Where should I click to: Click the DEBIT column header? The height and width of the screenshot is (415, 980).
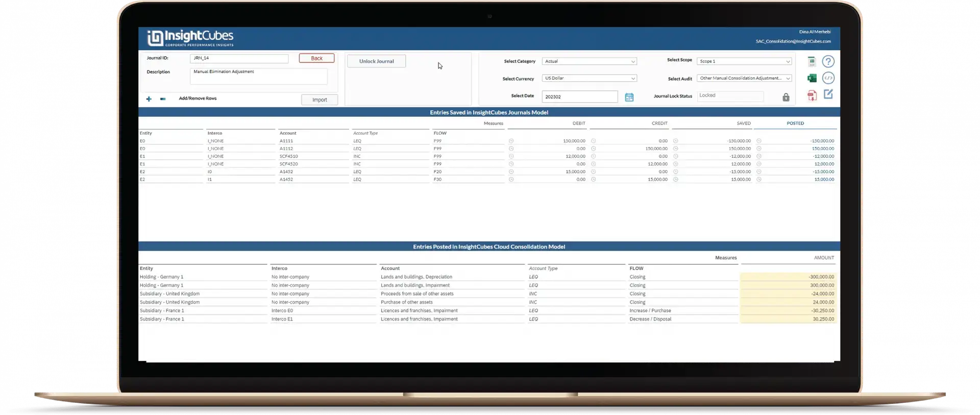(x=579, y=123)
